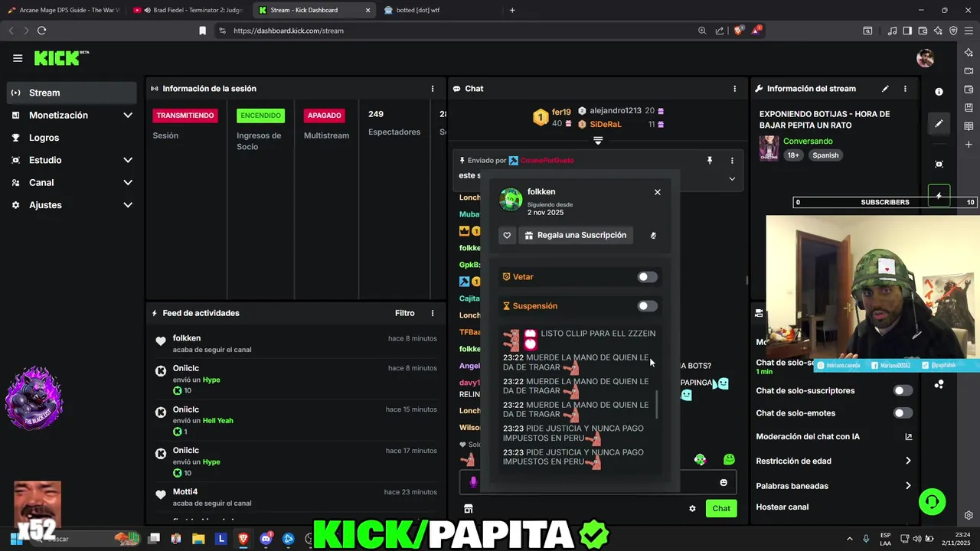
Task: Click the pin icon on pinned message
Action: (710, 161)
